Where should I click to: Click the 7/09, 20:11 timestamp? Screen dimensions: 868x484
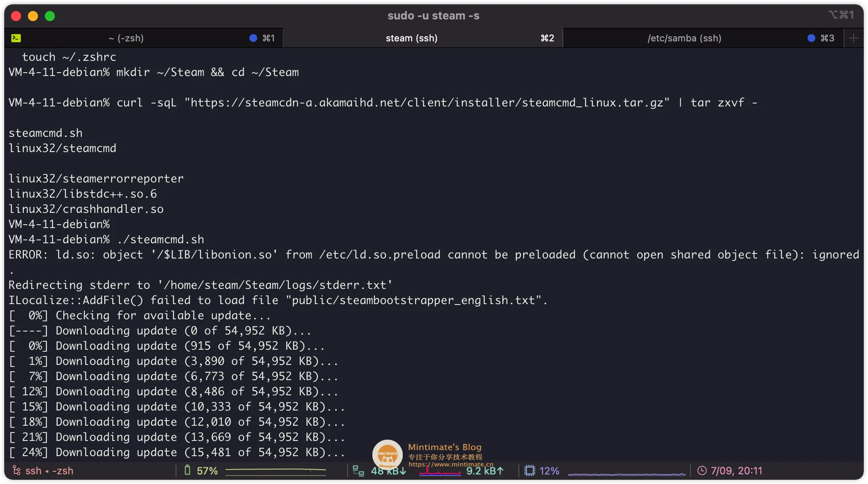[737, 470]
